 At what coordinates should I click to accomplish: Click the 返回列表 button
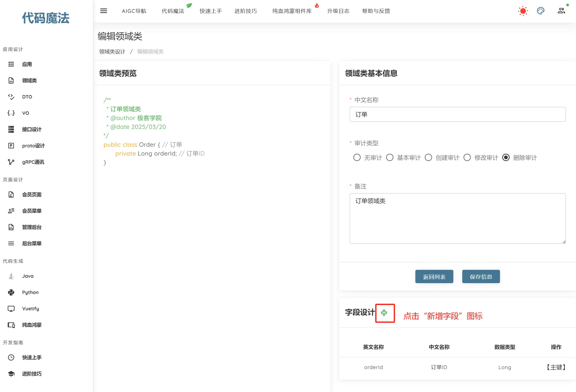tap(434, 276)
